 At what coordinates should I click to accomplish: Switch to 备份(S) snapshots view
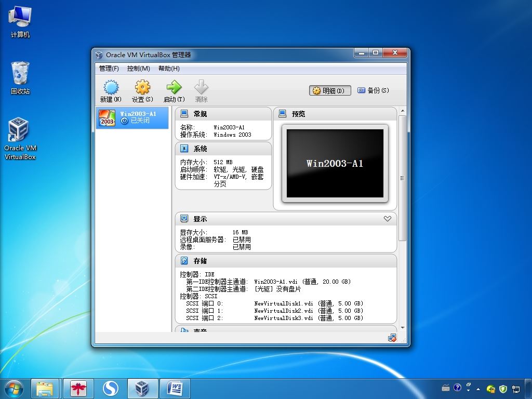pos(373,90)
